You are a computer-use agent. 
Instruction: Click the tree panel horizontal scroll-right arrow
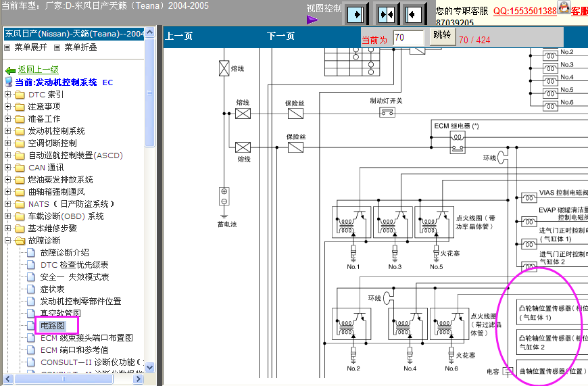click(x=138, y=379)
